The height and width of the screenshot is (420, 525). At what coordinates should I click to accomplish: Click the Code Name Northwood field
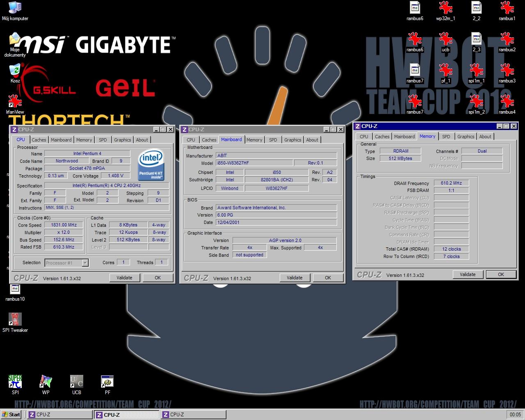(x=66, y=161)
